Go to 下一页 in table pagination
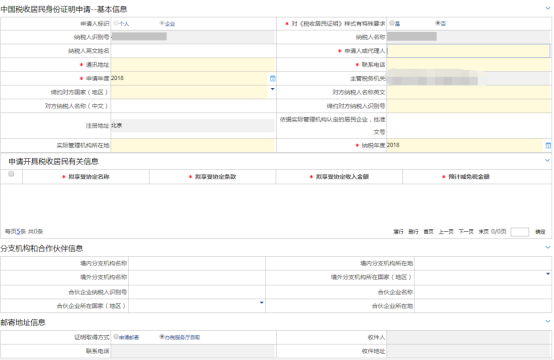554x360 pixels. click(x=466, y=232)
